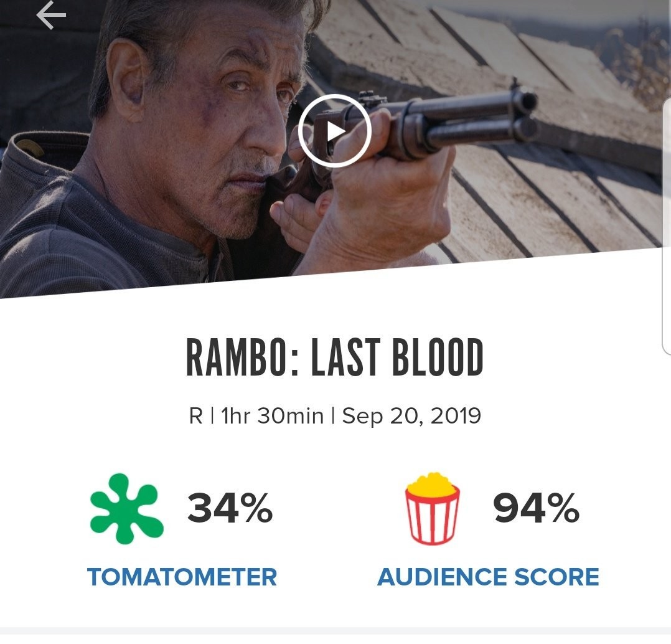Click the RAMBO: LAST BLOOD title
Screen dimensions: 671x644
[335, 359]
